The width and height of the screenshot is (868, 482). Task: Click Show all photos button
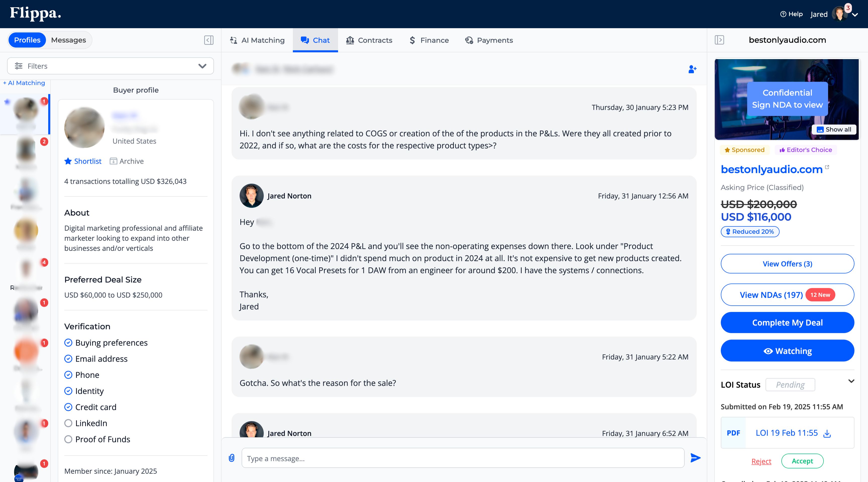click(834, 129)
